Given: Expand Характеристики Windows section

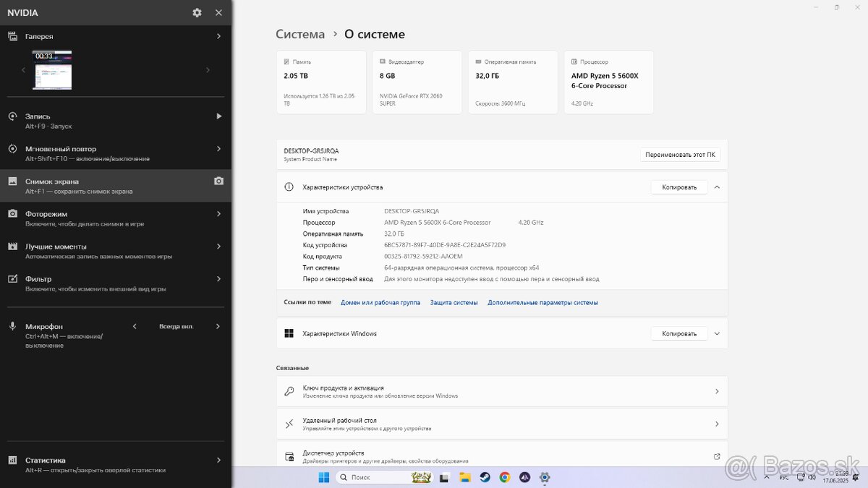Looking at the screenshot, I should [717, 334].
